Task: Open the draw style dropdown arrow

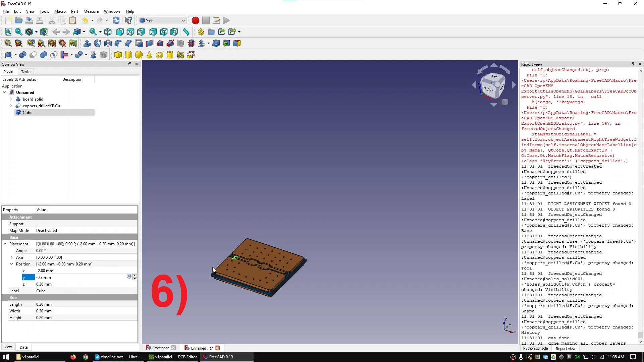Action: 36,32
